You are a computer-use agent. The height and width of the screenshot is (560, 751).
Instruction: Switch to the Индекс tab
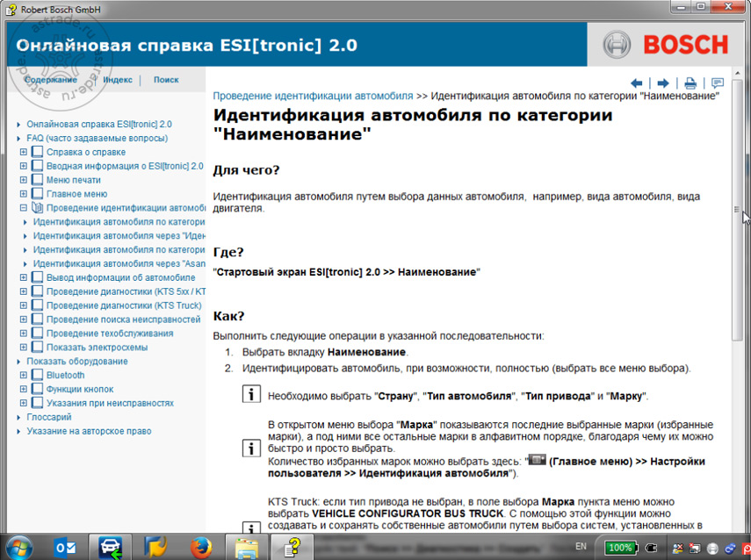(118, 80)
